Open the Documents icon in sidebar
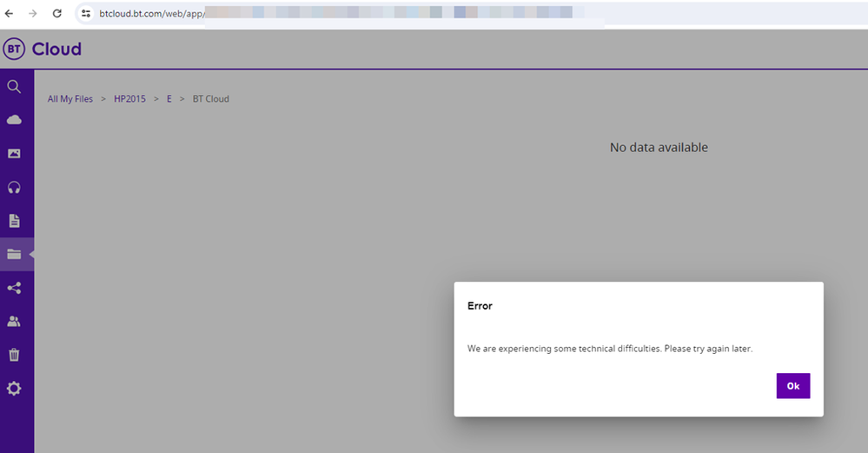The height and width of the screenshot is (453, 868). pos(14,221)
